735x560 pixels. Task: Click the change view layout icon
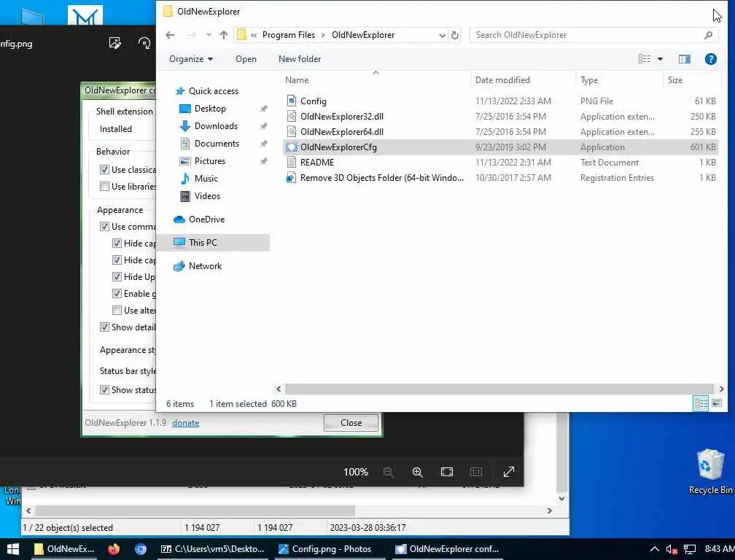coord(645,59)
